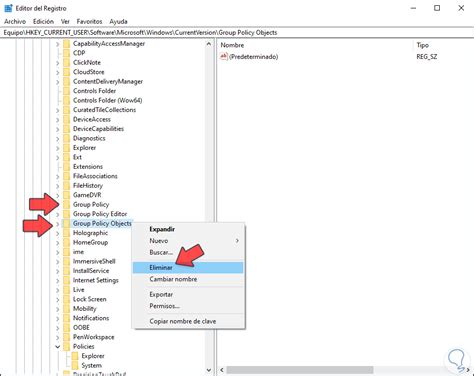This screenshot has height=376, width=474.
Task: Click the Group Policy folder icon
Action: [x=67, y=205]
